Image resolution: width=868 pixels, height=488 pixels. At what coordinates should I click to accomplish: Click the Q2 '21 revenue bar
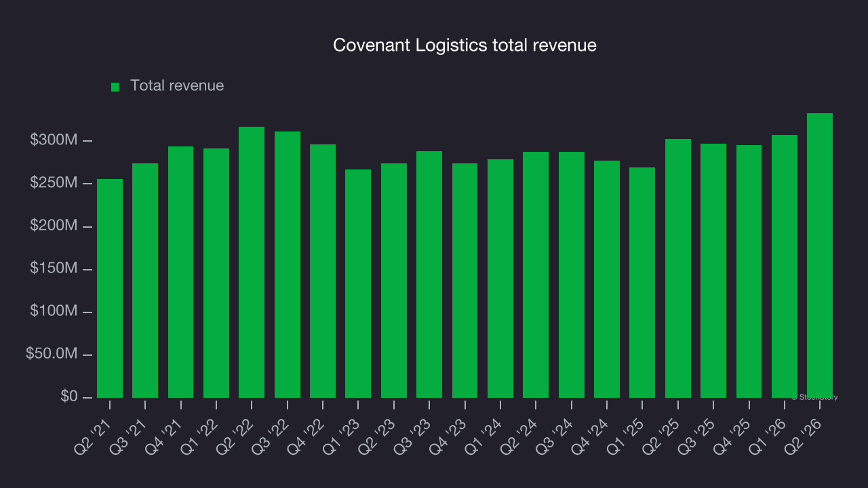[110, 288]
